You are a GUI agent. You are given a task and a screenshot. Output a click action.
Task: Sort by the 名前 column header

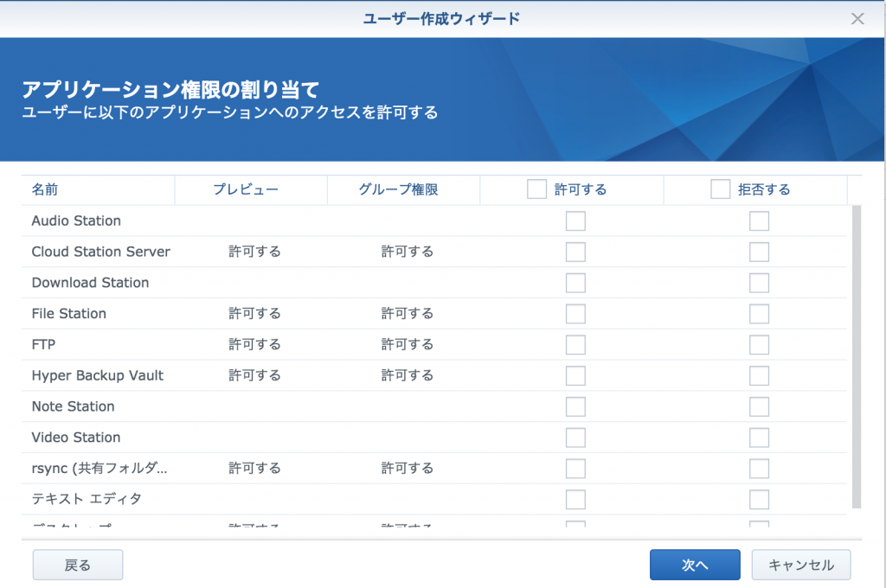98,189
